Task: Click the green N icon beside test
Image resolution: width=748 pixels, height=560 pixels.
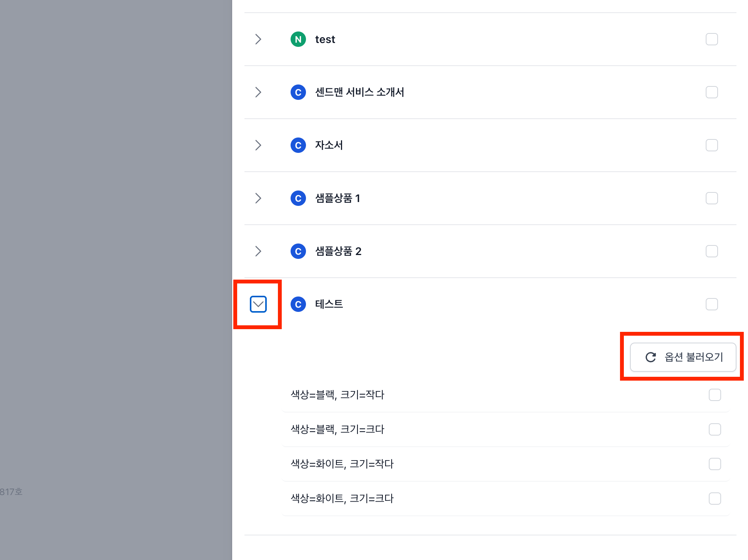Action: [x=298, y=39]
